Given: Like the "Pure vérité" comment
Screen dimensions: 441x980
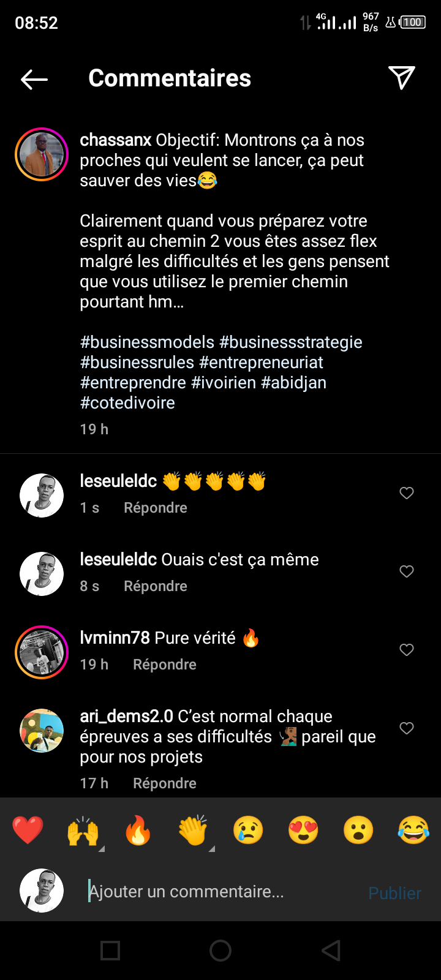Looking at the screenshot, I should click(x=407, y=650).
